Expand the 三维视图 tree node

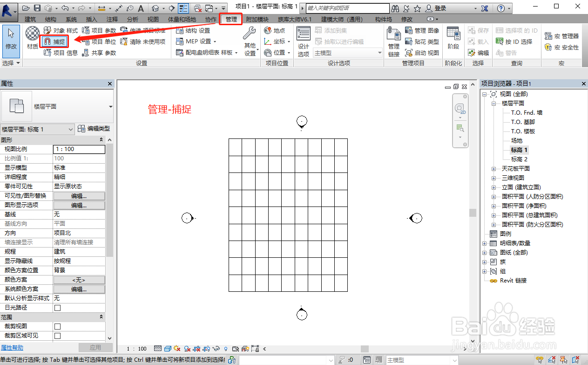[493, 178]
